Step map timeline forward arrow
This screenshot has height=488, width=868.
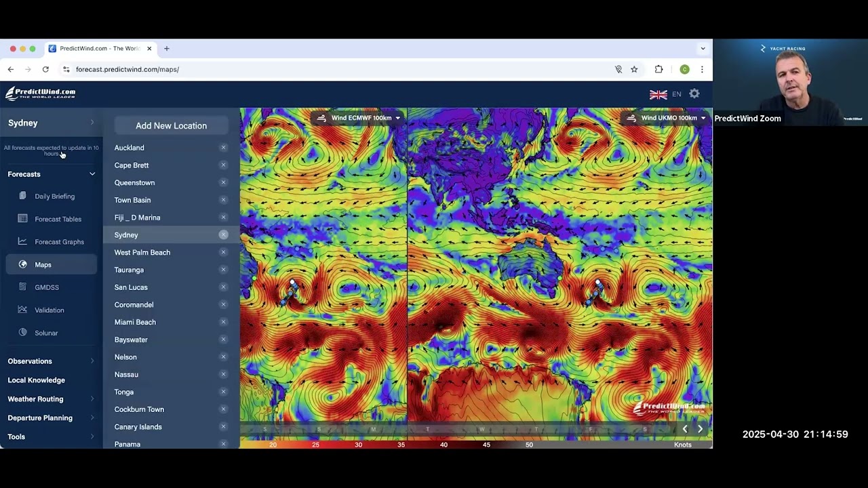[x=701, y=428]
